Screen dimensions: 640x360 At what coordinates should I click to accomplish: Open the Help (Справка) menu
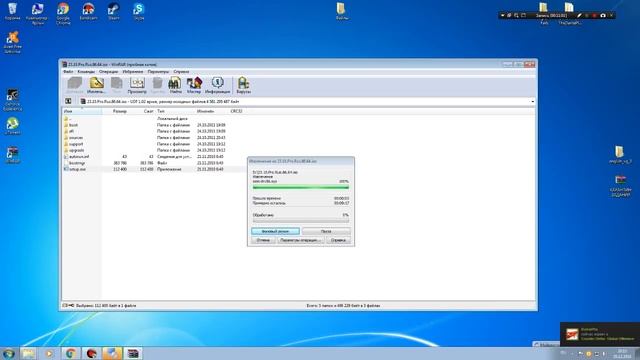pyautogui.click(x=181, y=71)
